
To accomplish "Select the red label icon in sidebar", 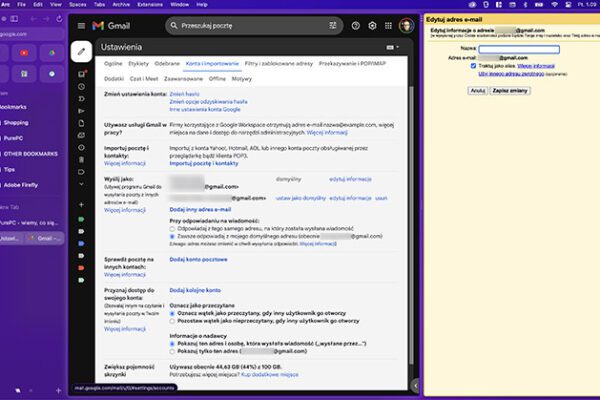I will pos(81,268).
